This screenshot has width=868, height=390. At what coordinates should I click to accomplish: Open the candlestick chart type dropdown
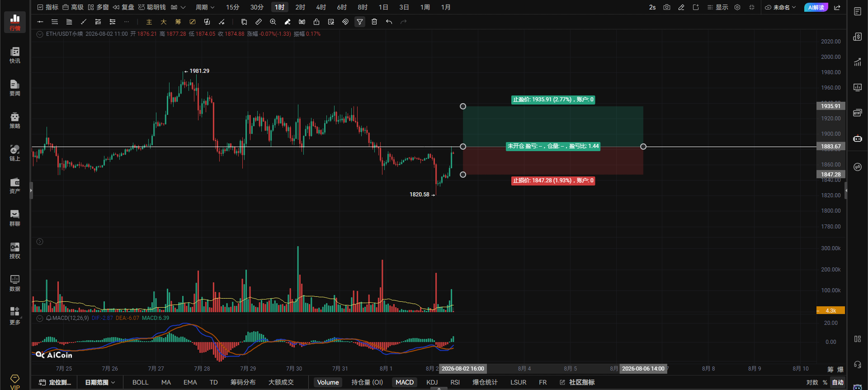coord(178,7)
